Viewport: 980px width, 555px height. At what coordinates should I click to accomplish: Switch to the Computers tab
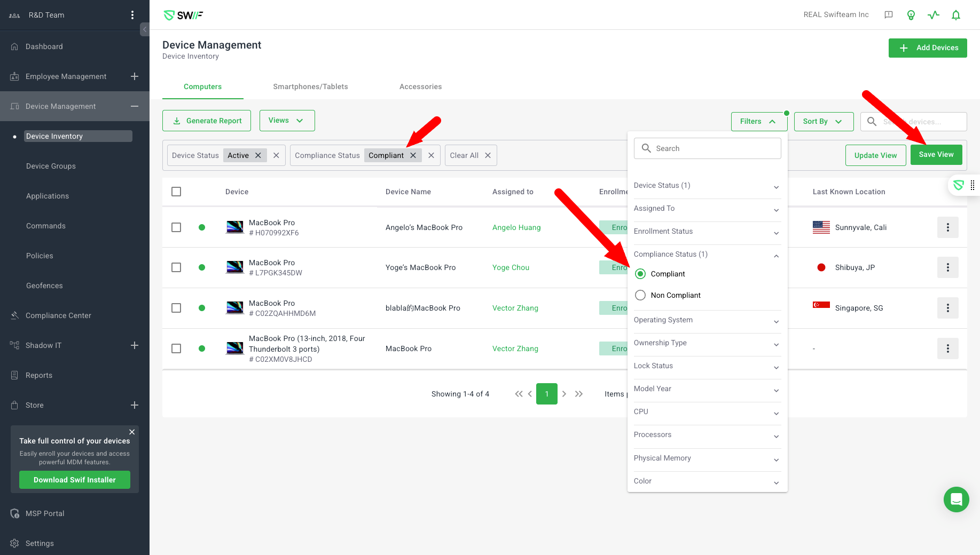point(203,86)
